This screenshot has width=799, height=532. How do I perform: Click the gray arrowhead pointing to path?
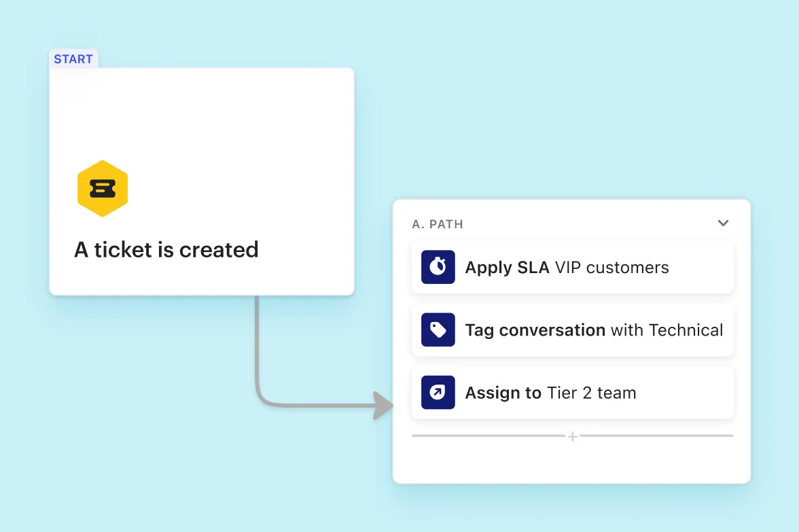coord(383,406)
